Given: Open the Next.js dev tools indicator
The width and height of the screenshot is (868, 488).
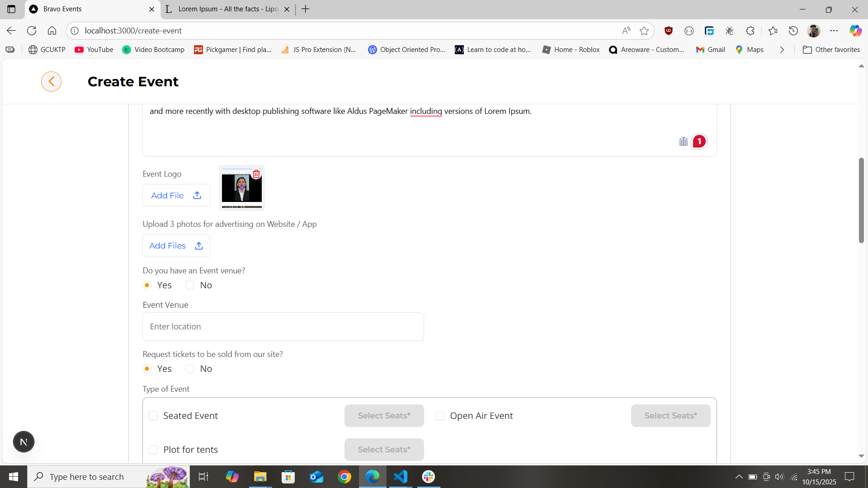Looking at the screenshot, I should (24, 442).
